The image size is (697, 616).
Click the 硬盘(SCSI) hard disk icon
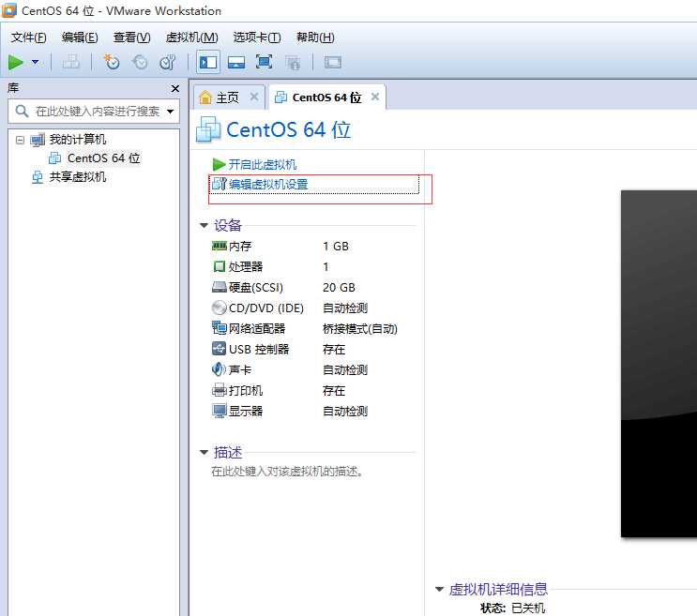point(220,287)
